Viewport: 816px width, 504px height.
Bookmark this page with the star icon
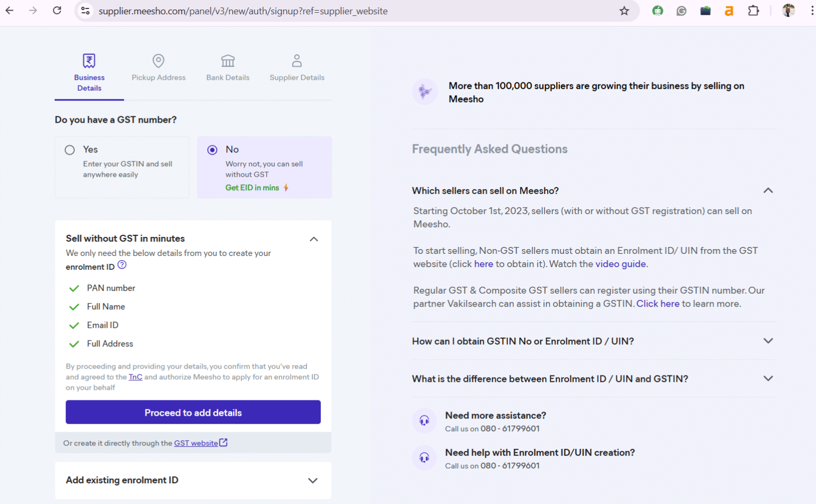click(624, 11)
